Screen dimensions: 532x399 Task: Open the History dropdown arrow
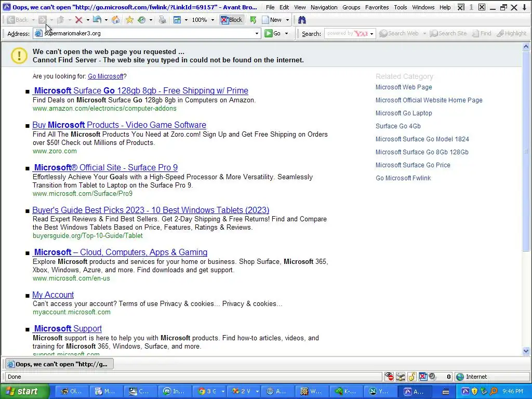pyautogui.click(x=151, y=20)
